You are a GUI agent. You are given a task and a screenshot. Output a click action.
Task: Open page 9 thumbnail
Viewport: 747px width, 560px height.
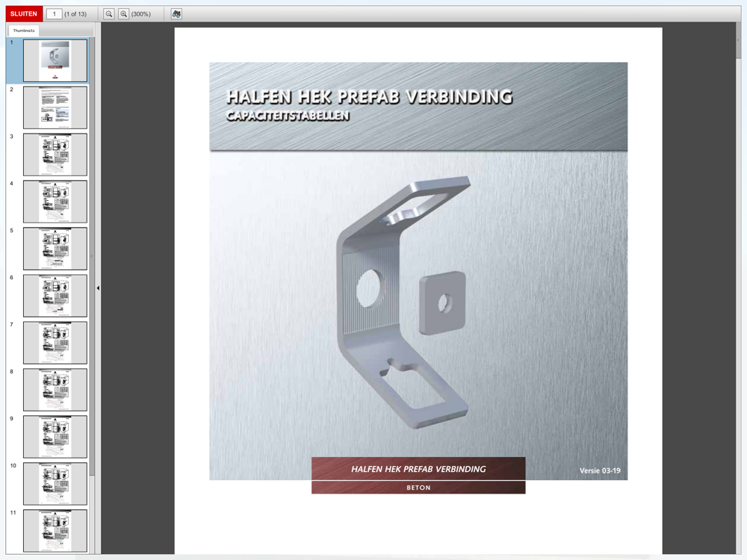click(55, 437)
